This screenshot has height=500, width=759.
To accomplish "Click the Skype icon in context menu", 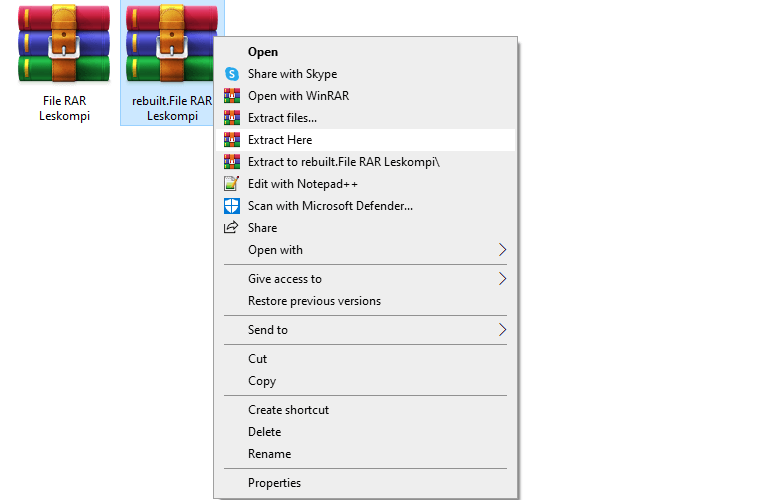I will [x=232, y=74].
